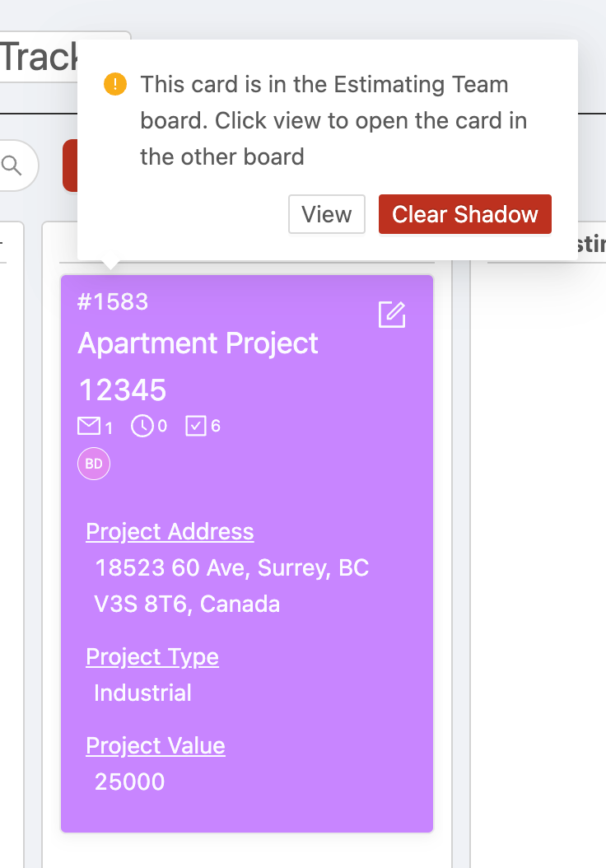Click the envelope messages icon on the card
Image resolution: width=606 pixels, height=868 pixels.
click(x=89, y=427)
